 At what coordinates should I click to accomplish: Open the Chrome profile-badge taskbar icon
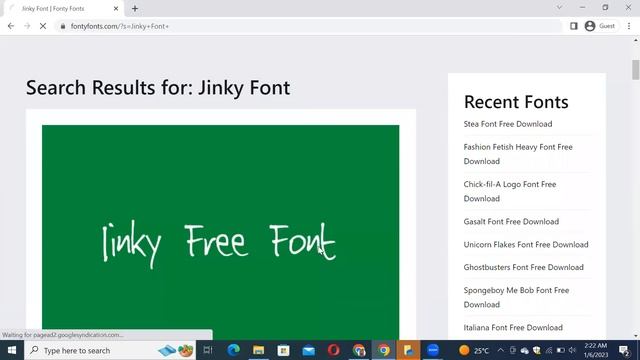[x=359, y=350]
